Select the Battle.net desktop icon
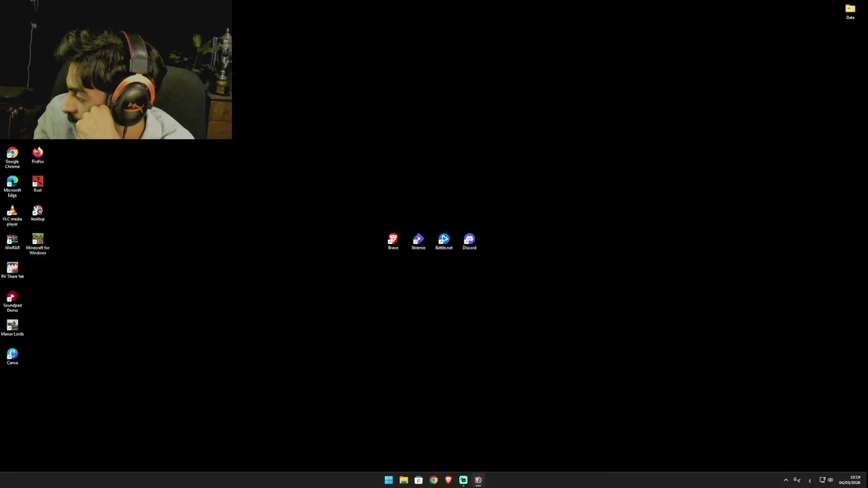Viewport: 868px width, 488px height. pyautogui.click(x=443, y=242)
